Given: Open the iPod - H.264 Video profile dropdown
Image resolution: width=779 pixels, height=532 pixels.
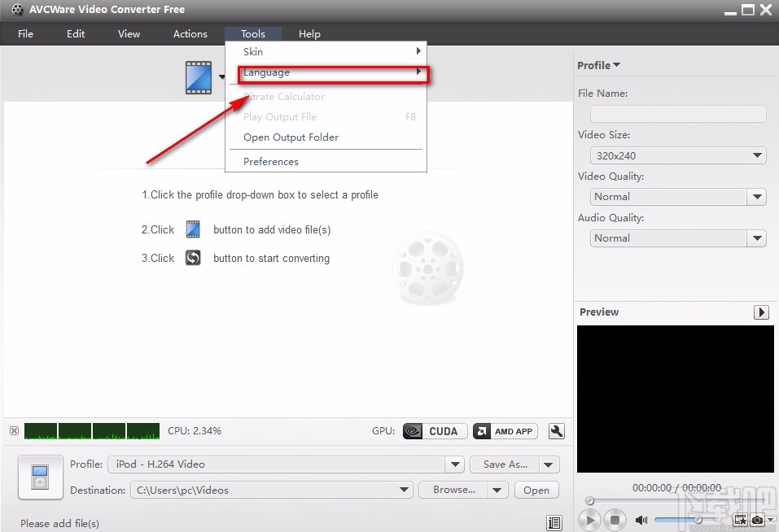Looking at the screenshot, I should (454, 464).
